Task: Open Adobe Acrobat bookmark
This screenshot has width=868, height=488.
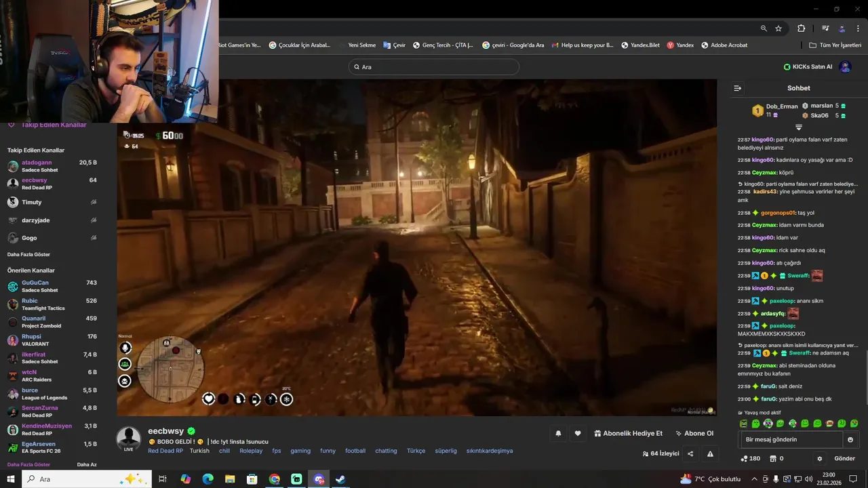Action: point(724,45)
